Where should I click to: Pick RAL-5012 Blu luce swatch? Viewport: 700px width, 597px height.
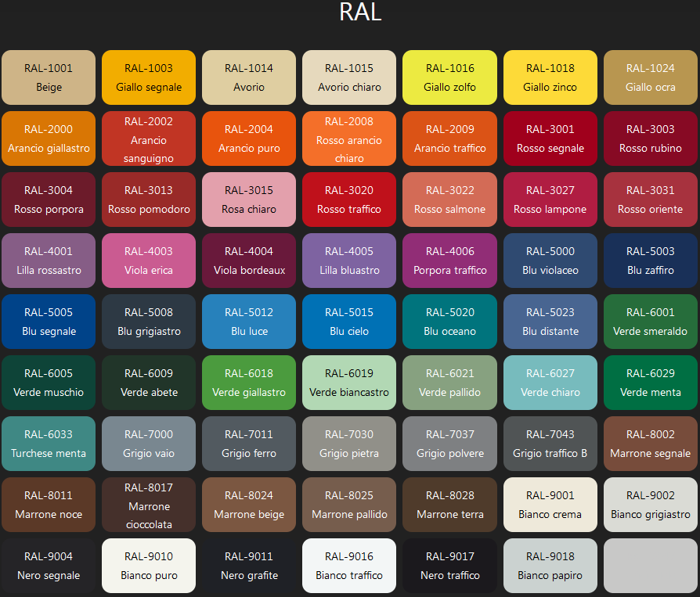pos(249,322)
